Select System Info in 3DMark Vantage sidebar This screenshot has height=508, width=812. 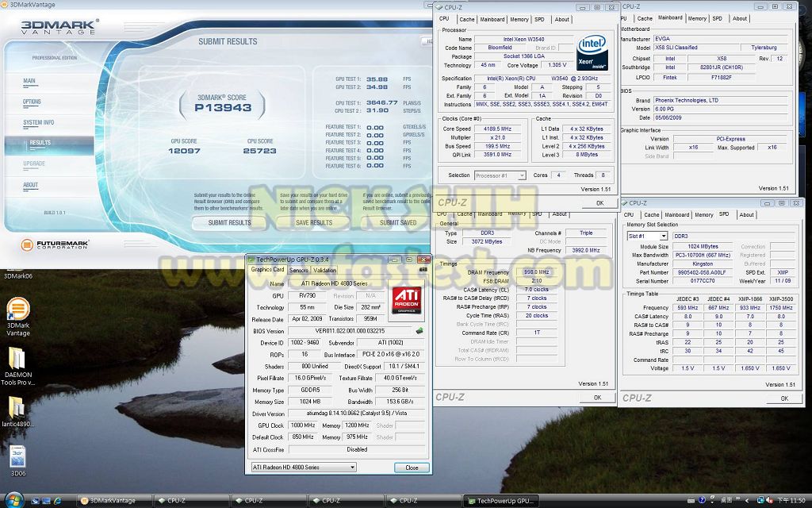coord(40,122)
